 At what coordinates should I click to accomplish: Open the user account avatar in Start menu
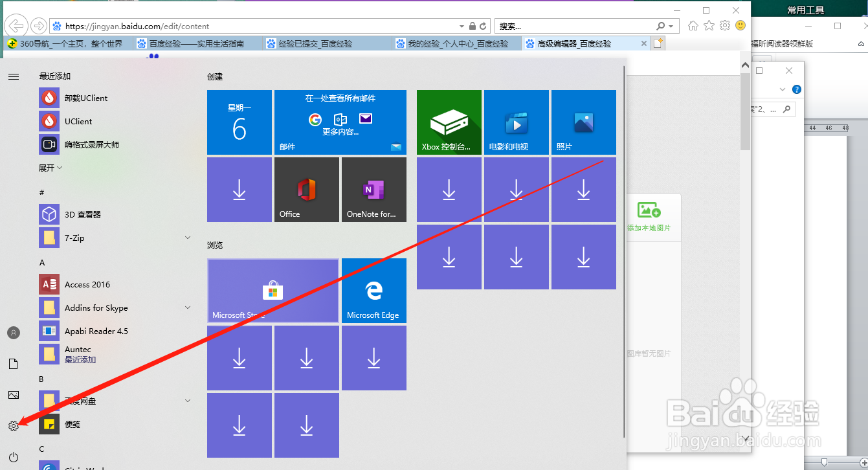click(13, 333)
